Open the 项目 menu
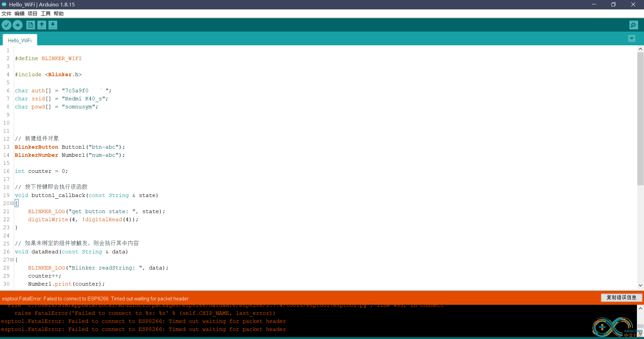Screen dimensions: 644x339 click(33, 14)
